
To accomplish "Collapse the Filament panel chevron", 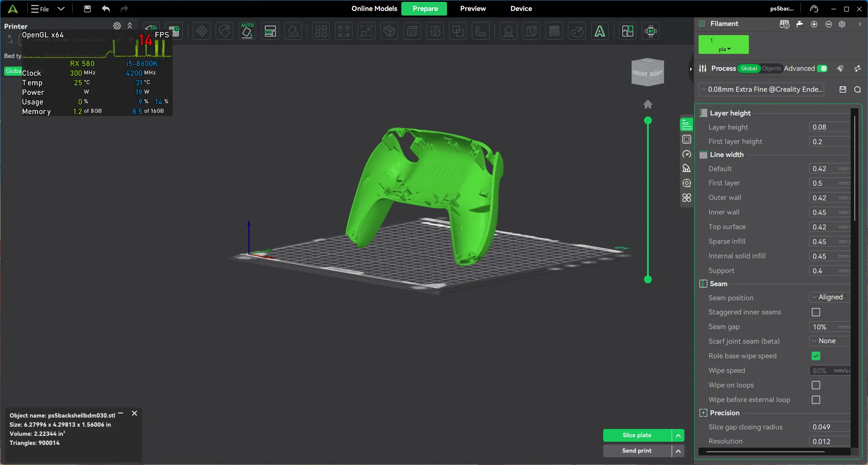I will point(860,24).
